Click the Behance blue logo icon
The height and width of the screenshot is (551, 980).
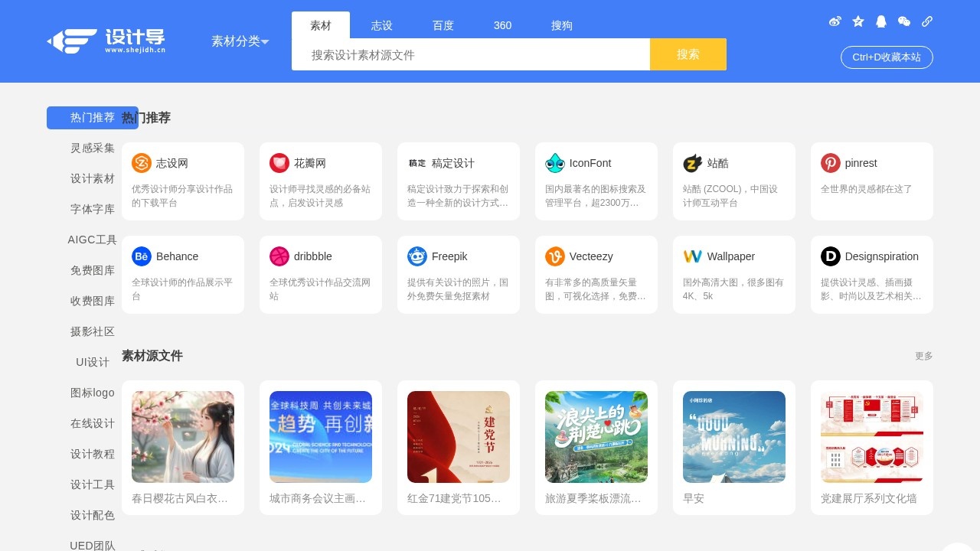click(142, 256)
